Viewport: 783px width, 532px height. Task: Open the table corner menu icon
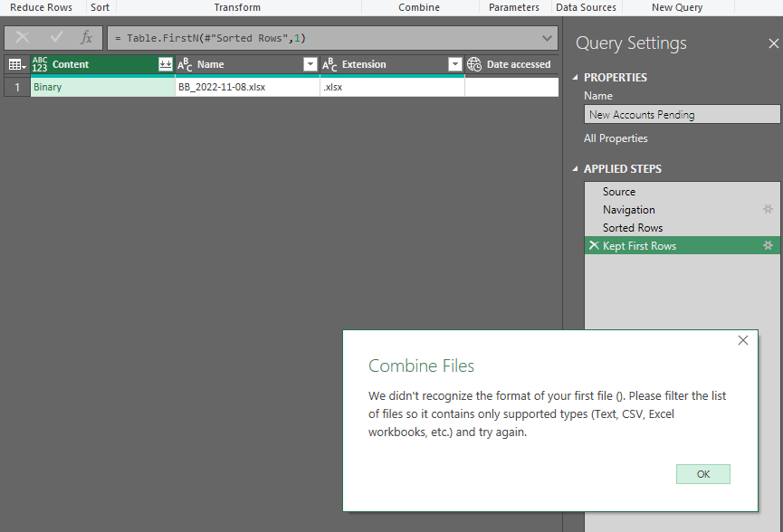pos(17,64)
